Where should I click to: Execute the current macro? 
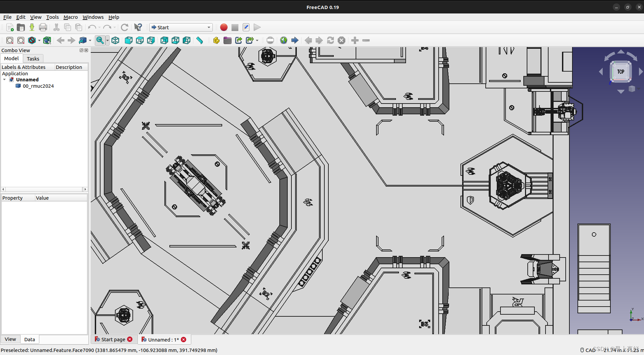click(256, 27)
